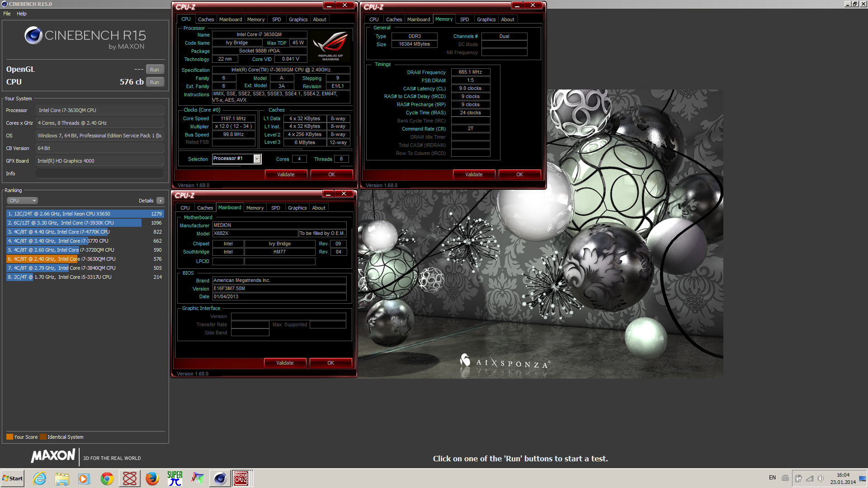Click Validate in CPU-Z Memory window
The height and width of the screenshot is (488, 868).
(x=474, y=174)
